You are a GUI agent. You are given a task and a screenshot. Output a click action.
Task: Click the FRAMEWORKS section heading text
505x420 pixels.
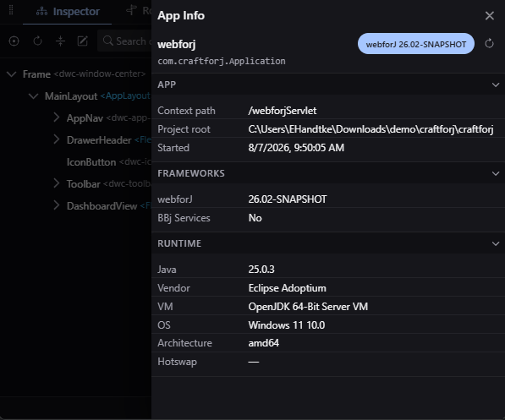[x=191, y=173]
